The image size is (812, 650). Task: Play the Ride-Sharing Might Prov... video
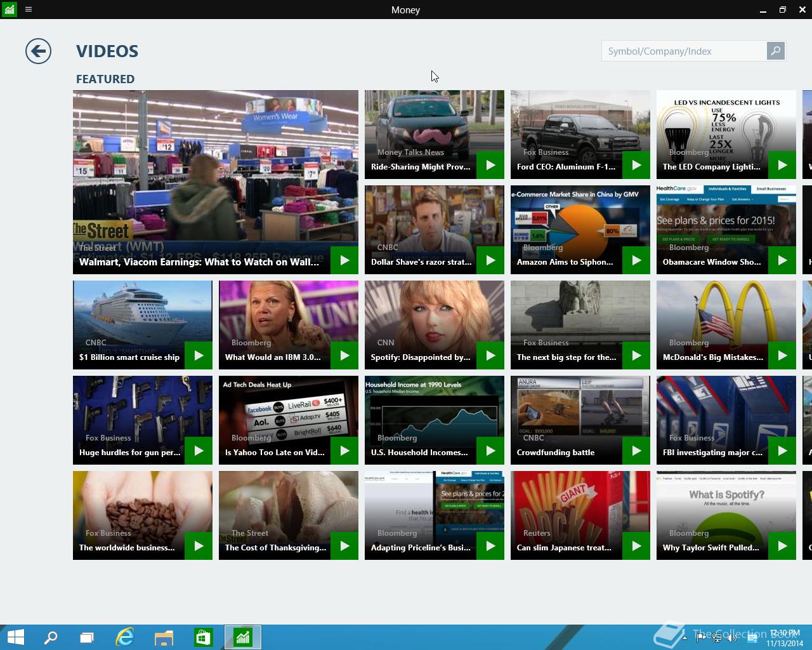[490, 165]
